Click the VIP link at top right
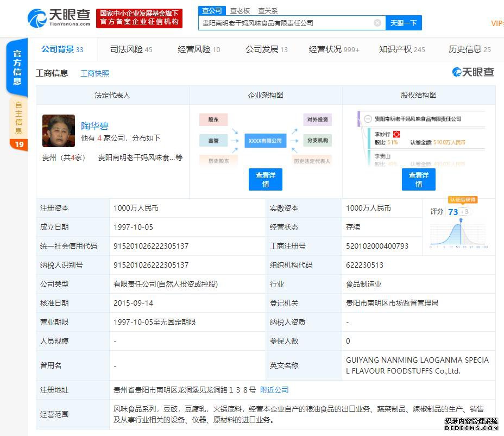This screenshot has width=504, height=436. [x=497, y=23]
